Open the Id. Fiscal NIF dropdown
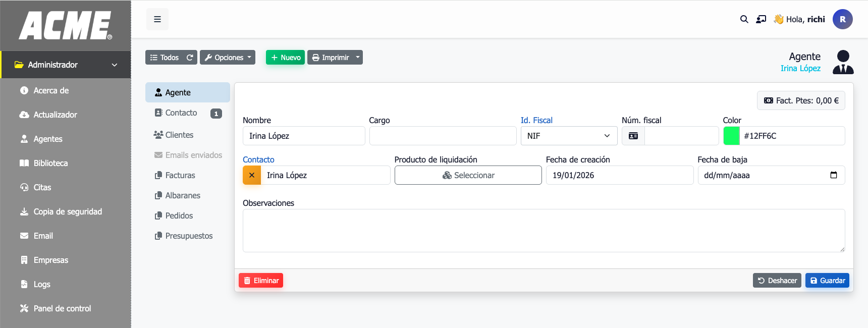The width and height of the screenshot is (868, 328). coord(568,136)
